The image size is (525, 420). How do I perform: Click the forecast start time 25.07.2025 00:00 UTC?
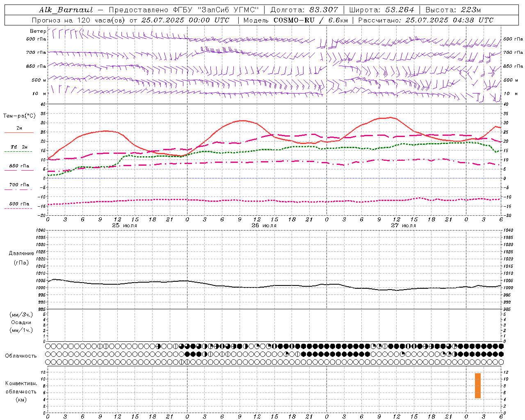(185, 20)
